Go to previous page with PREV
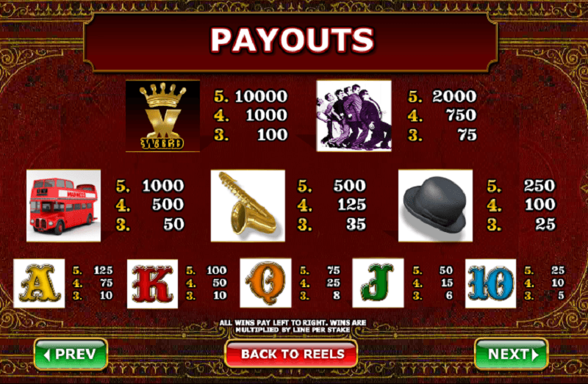This screenshot has height=384, width=588. (71, 354)
